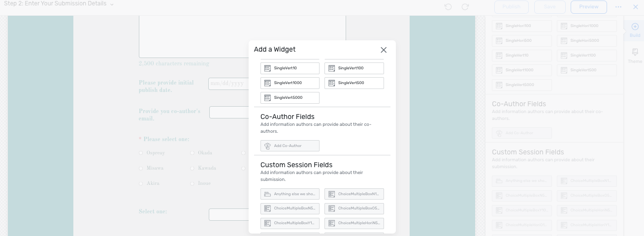
Task: Expand the Step 2 title dropdown
Action: 112,4
